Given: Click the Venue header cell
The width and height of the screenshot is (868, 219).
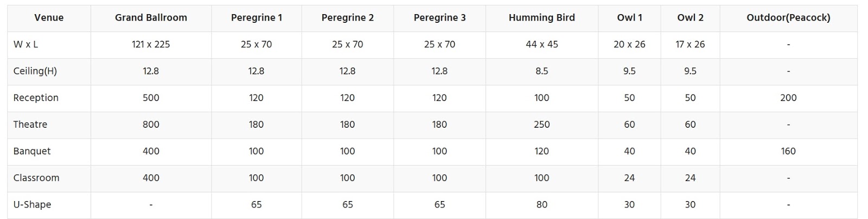Looking at the screenshot, I should 49,17.
